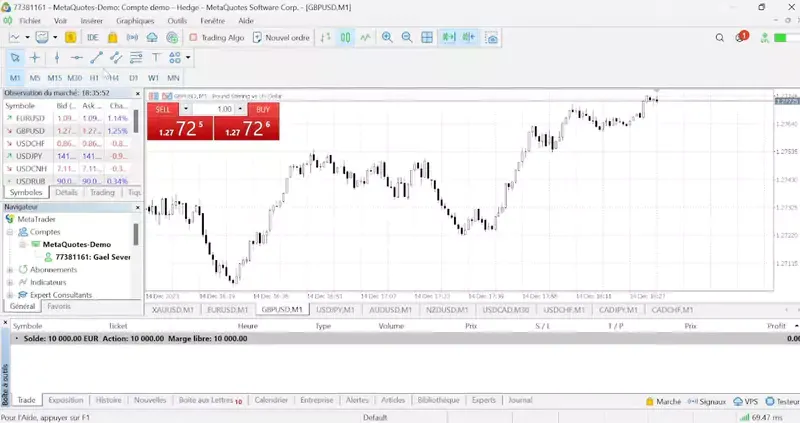
Task: Select the cursor arrow tool
Action: coord(15,58)
